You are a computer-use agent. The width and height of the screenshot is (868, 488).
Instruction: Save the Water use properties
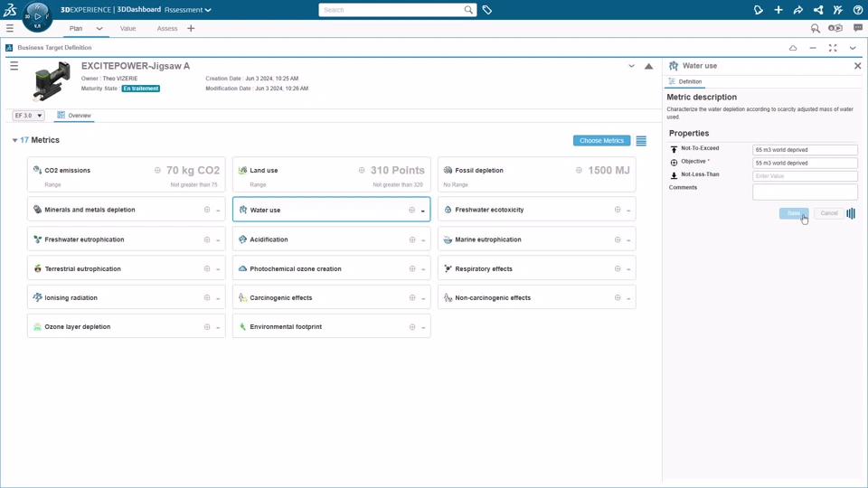click(794, 213)
